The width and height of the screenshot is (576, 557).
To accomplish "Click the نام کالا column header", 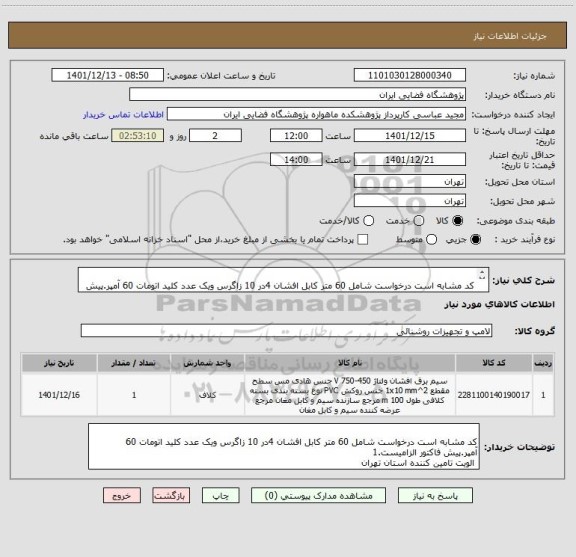I will point(350,363).
